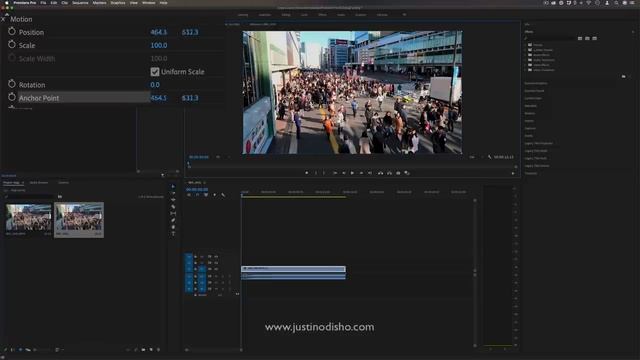This screenshot has width=640, height=360.
Task: Open the workspace overflow chevron menu
Action: [x=404, y=15]
